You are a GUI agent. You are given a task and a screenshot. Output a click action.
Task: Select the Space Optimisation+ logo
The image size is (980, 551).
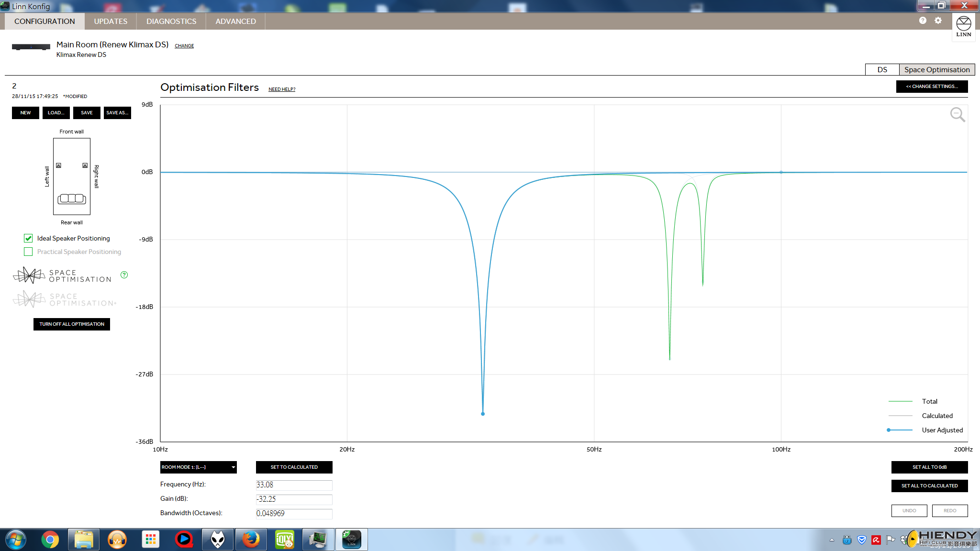(x=65, y=299)
